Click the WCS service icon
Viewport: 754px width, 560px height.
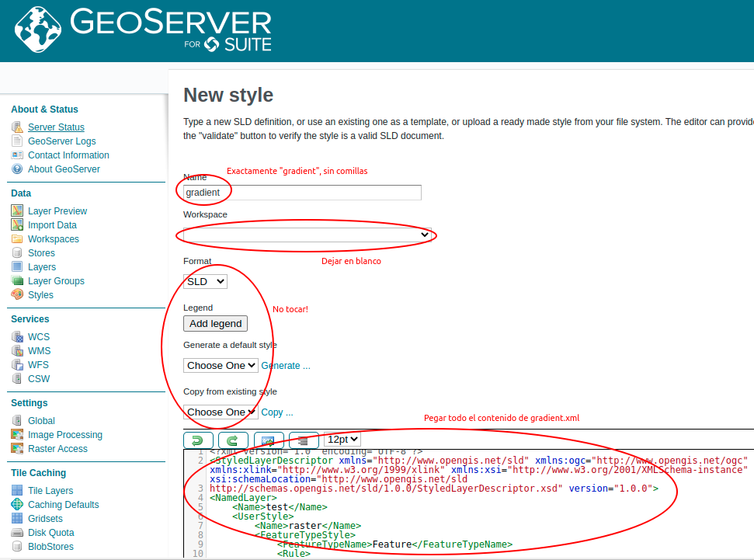click(x=17, y=337)
